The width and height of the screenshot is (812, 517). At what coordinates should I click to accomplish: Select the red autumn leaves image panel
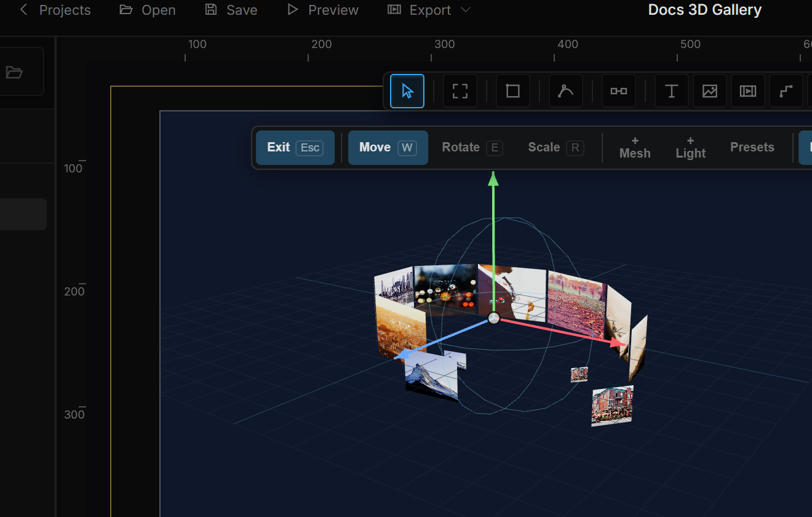click(x=576, y=303)
